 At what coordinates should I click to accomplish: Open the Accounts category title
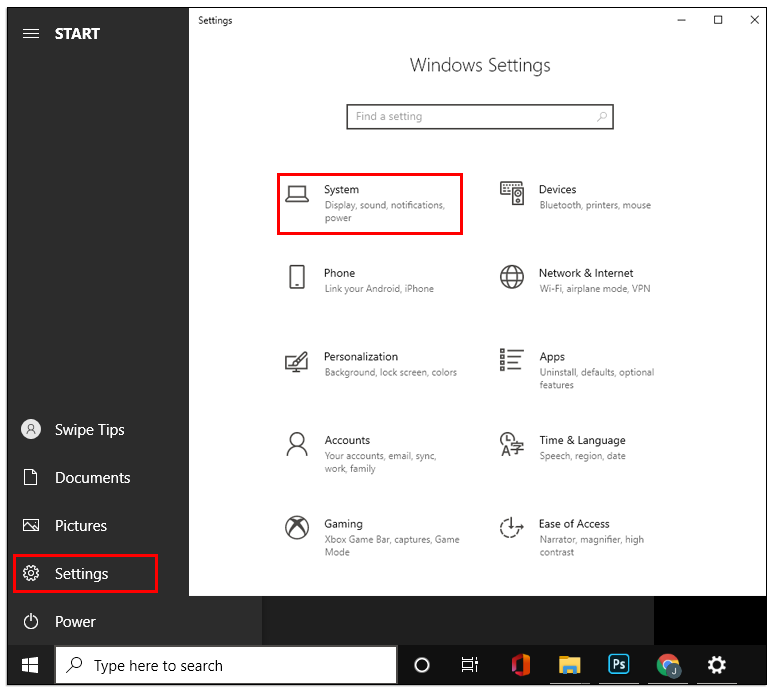click(347, 440)
